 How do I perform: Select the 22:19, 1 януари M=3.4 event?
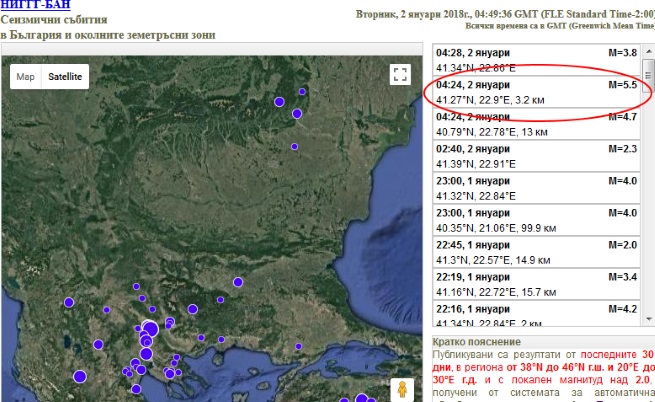(536, 285)
